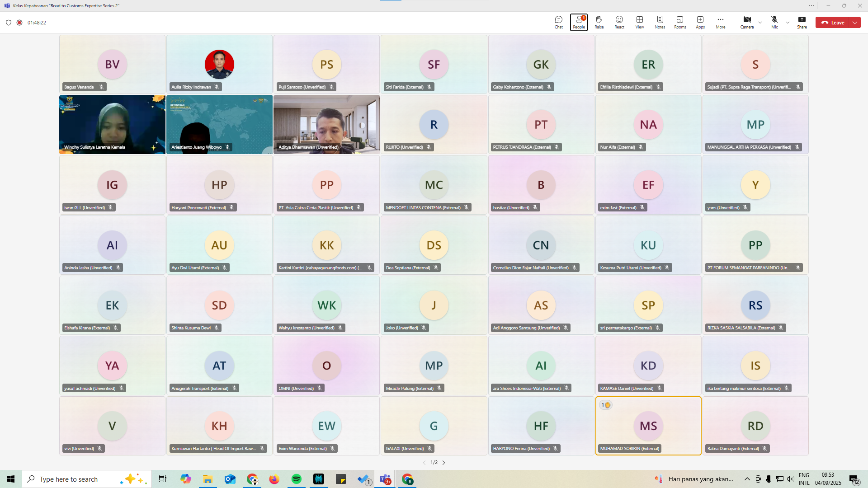Expand Mic device options arrow
Image resolution: width=868 pixels, height=488 pixels.
788,23
